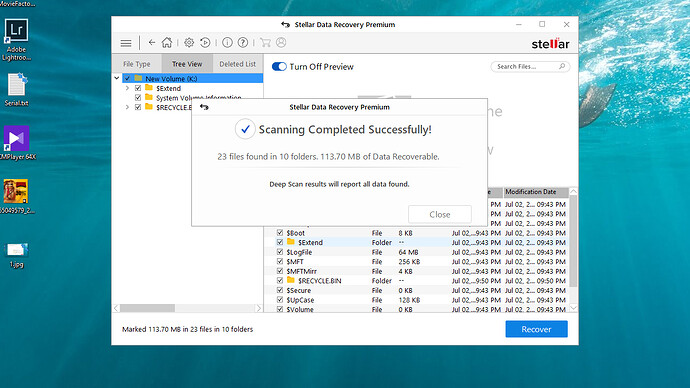Click the Recover button
This screenshot has width=690, height=388.
click(x=536, y=329)
